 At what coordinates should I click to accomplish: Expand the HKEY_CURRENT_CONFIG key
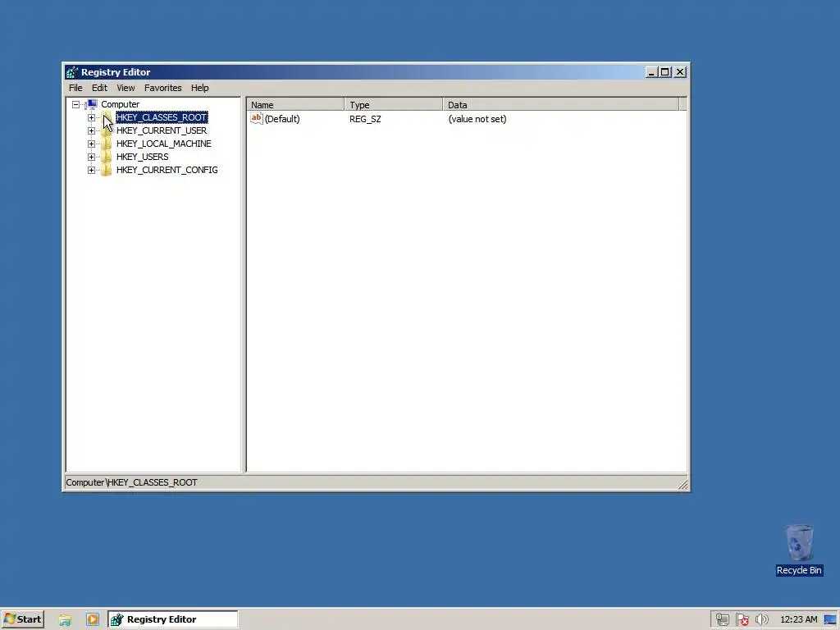point(91,170)
